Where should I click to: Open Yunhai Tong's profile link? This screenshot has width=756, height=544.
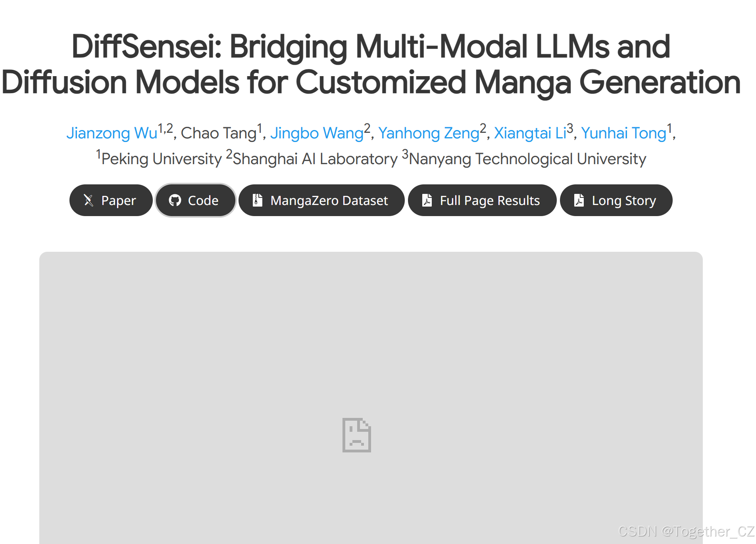coord(623,133)
